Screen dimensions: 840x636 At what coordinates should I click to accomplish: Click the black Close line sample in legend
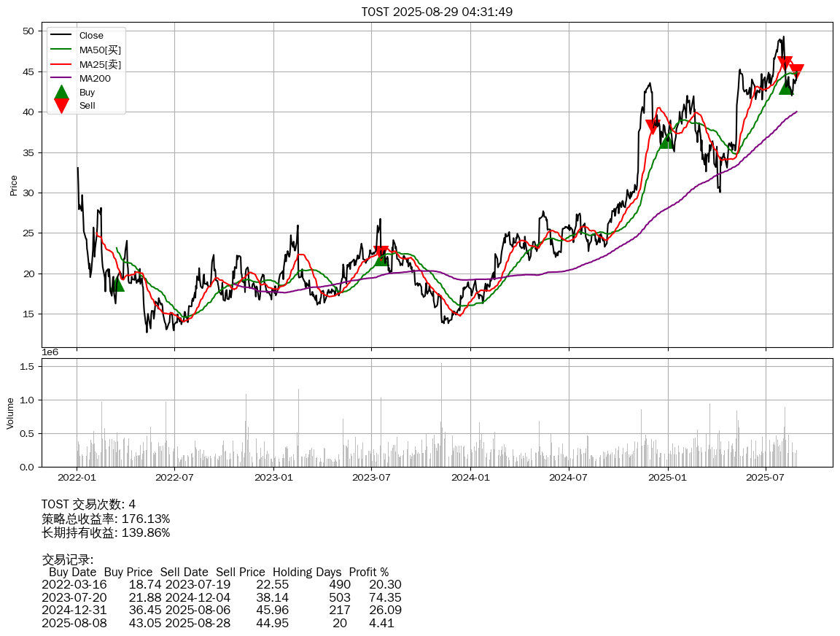61,36
